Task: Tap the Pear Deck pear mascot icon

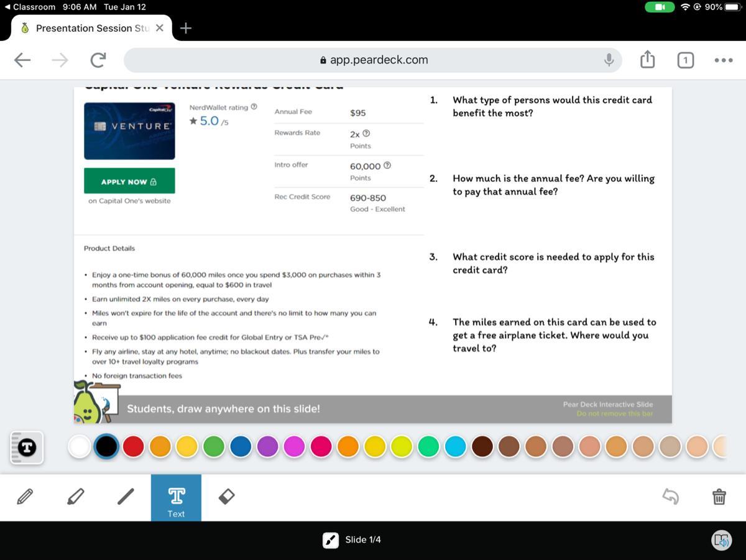Action: [87, 403]
